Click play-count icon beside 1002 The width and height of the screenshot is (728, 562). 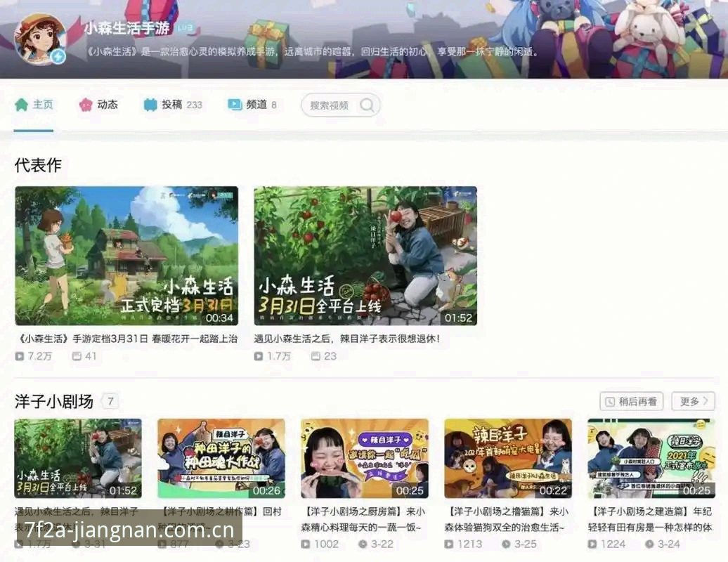coord(305,544)
